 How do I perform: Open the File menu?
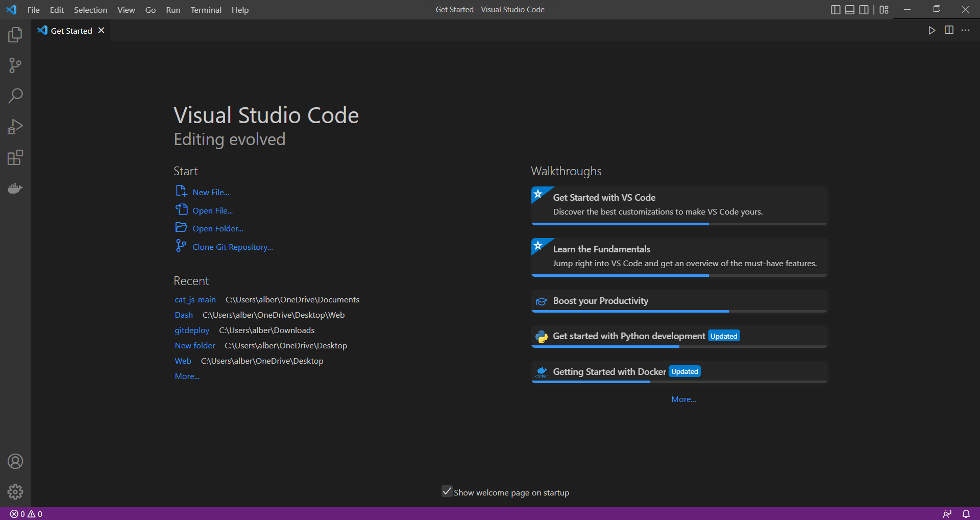tap(34, 10)
